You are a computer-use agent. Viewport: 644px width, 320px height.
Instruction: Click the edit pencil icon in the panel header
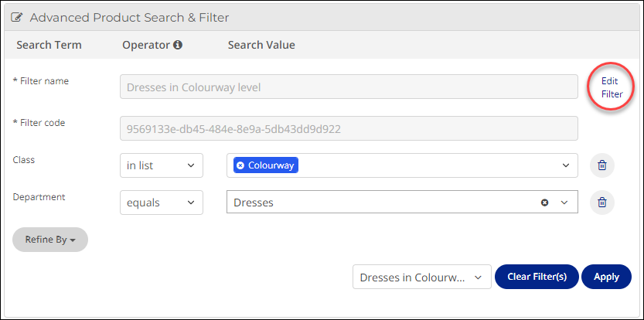tap(16, 18)
